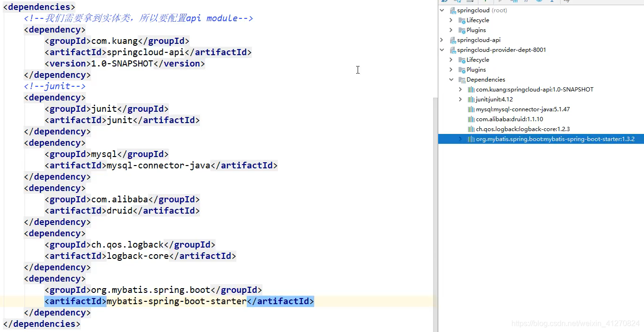Click the library icon of com.alibaba:druid:1.1.10
This screenshot has width=644, height=332.
pyautogui.click(x=471, y=119)
